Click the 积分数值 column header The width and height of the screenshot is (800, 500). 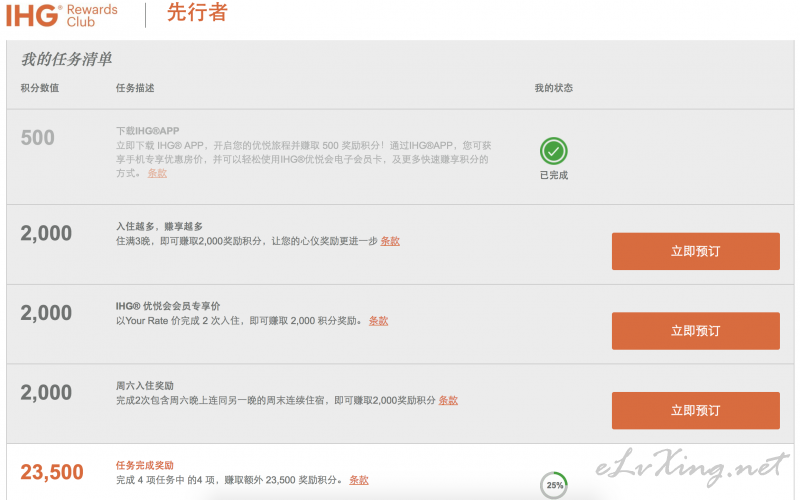(40, 88)
